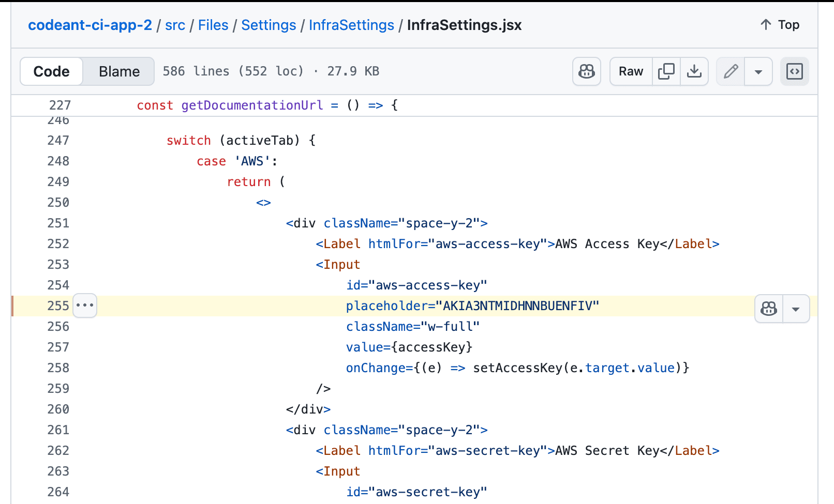Viewport: 834px width, 504px height.
Task: Click id="aws-secret-key" attribute
Action: point(416,492)
